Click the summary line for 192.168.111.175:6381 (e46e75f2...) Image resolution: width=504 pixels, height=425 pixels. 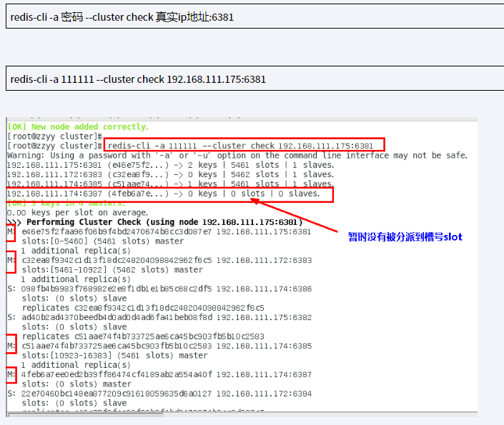[171, 165]
